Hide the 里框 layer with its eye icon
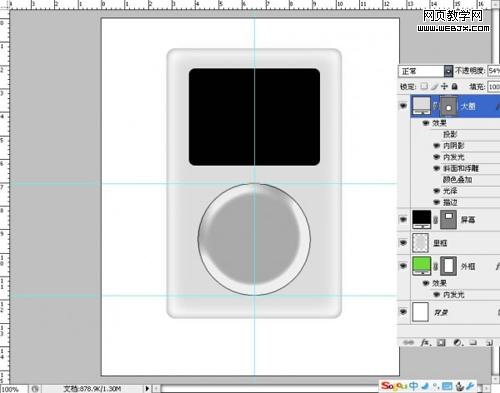This screenshot has height=393, width=500. click(x=403, y=243)
